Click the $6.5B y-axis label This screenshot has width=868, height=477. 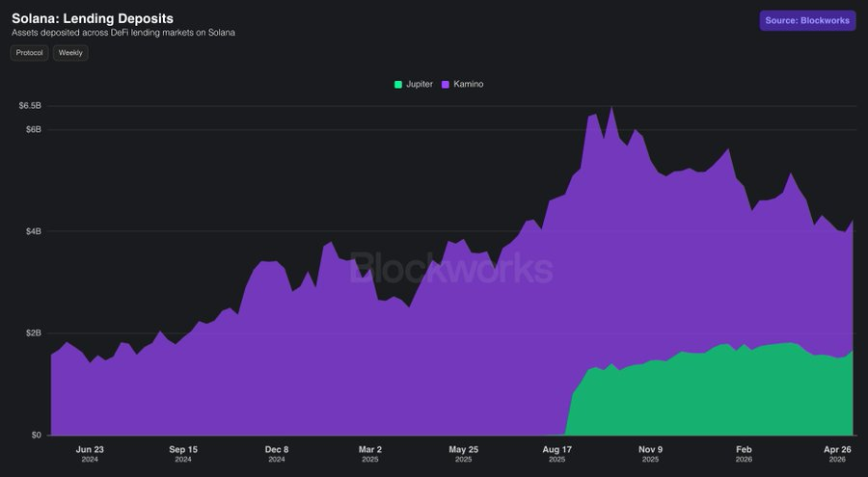click(x=30, y=105)
